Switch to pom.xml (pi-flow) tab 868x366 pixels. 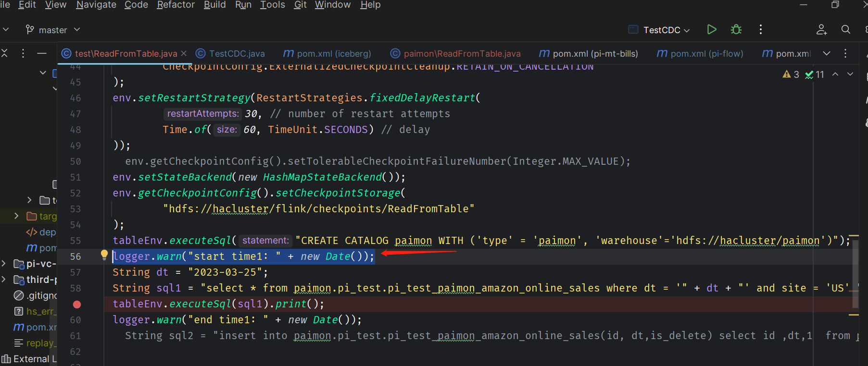700,53
